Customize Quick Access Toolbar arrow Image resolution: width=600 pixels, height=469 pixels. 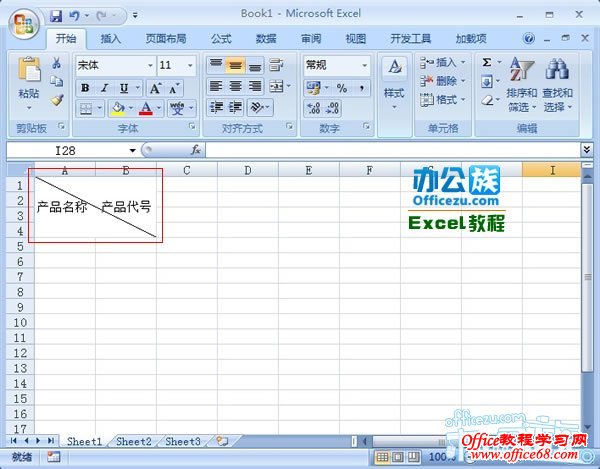tap(135, 16)
